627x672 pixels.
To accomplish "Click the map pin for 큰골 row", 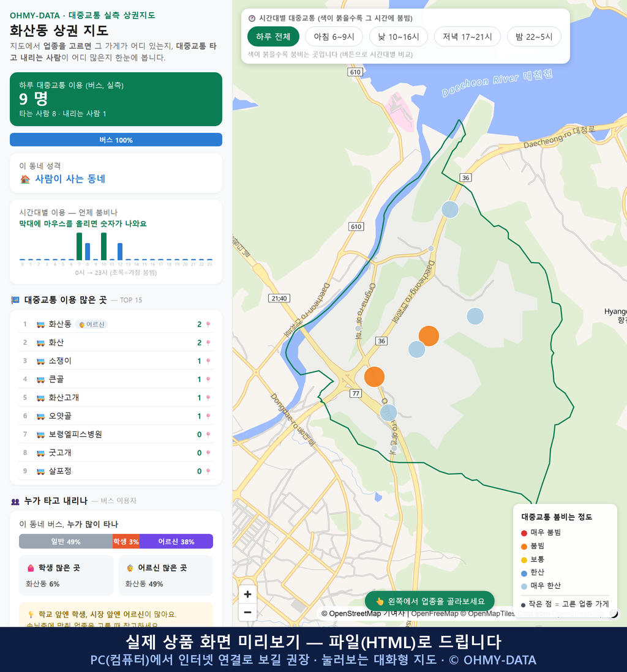I will [x=208, y=379].
